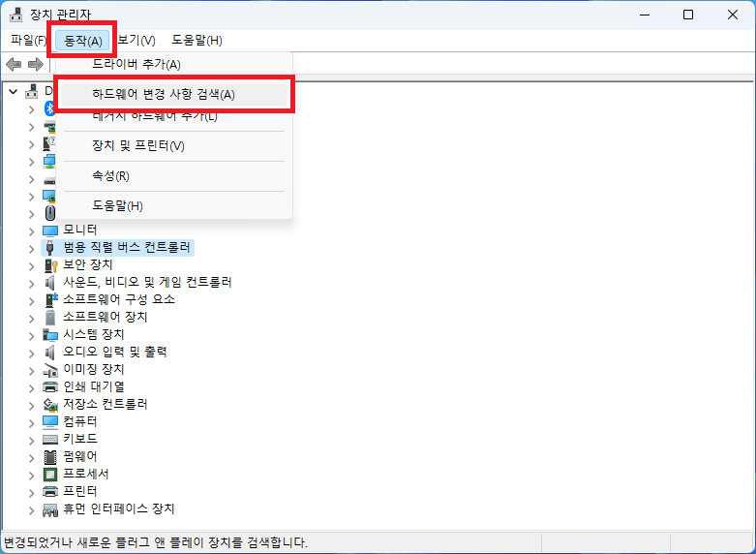The image size is (756, 554).
Task: Expand the Bluetooth category chevron
Action: 31,110
